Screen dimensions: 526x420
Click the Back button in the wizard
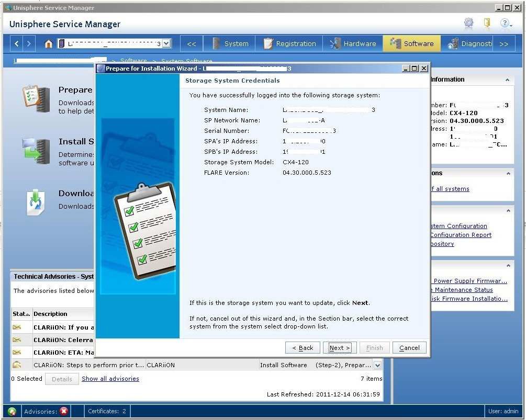pyautogui.click(x=303, y=348)
